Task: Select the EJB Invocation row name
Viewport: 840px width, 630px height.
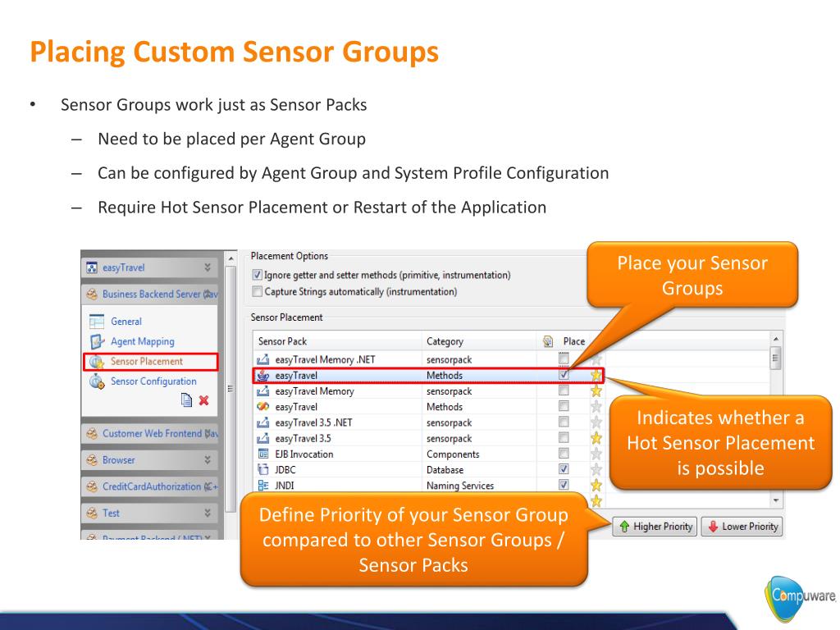Action: pyautogui.click(x=304, y=454)
